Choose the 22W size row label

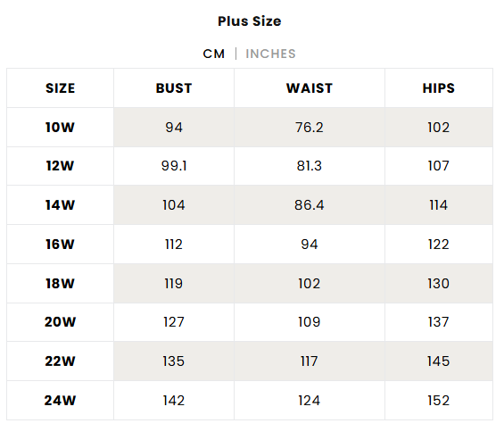pos(60,361)
